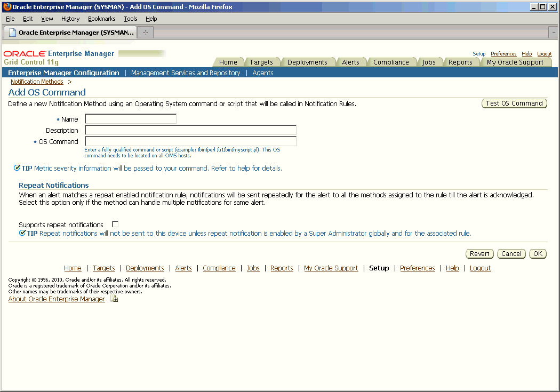Enable Supports repeat notifications checkbox
Screen dimensions: 560x392
pos(115,224)
